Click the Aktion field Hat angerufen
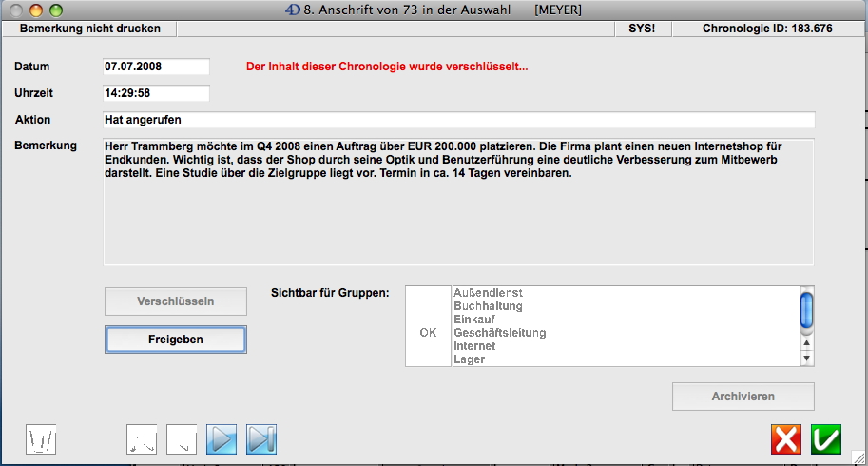Image resolution: width=868 pixels, height=466 pixels. 458,120
